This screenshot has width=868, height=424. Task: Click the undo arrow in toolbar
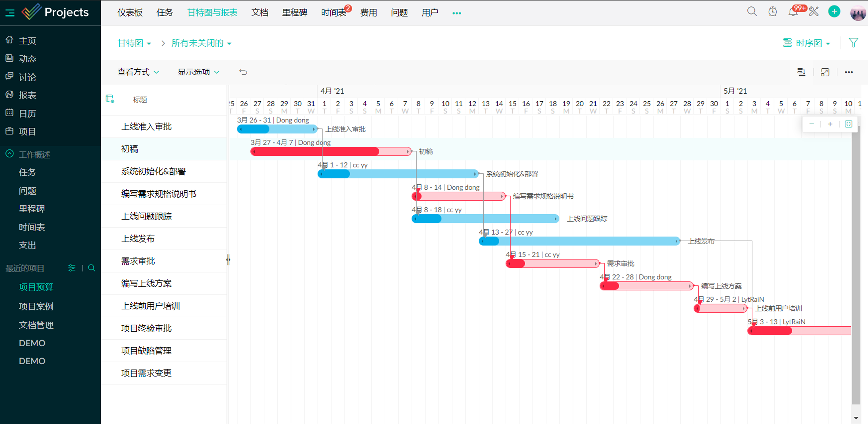243,72
